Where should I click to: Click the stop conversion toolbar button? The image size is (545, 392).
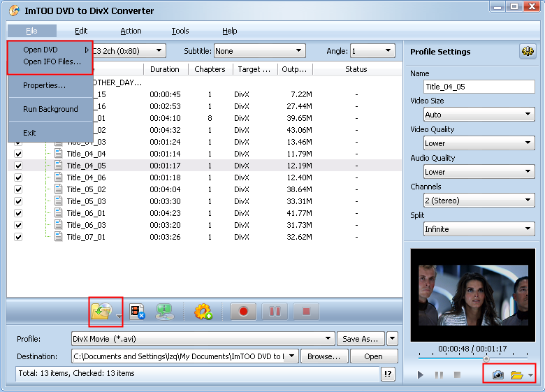(x=306, y=312)
